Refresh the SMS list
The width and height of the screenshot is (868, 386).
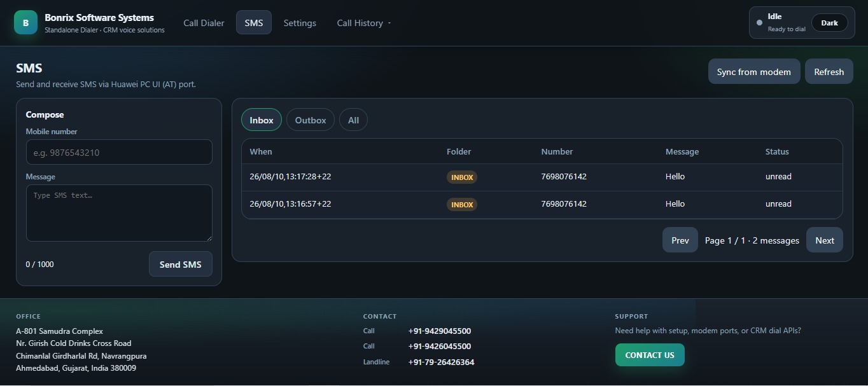click(x=829, y=72)
